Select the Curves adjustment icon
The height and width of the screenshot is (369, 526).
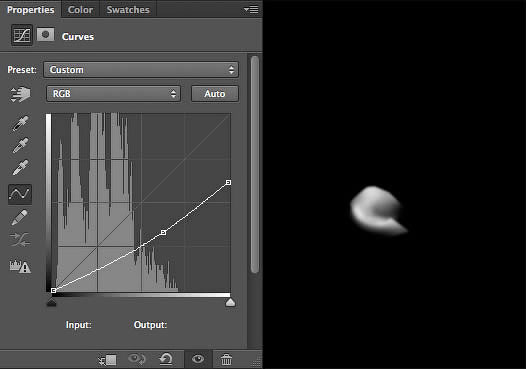tap(22, 35)
